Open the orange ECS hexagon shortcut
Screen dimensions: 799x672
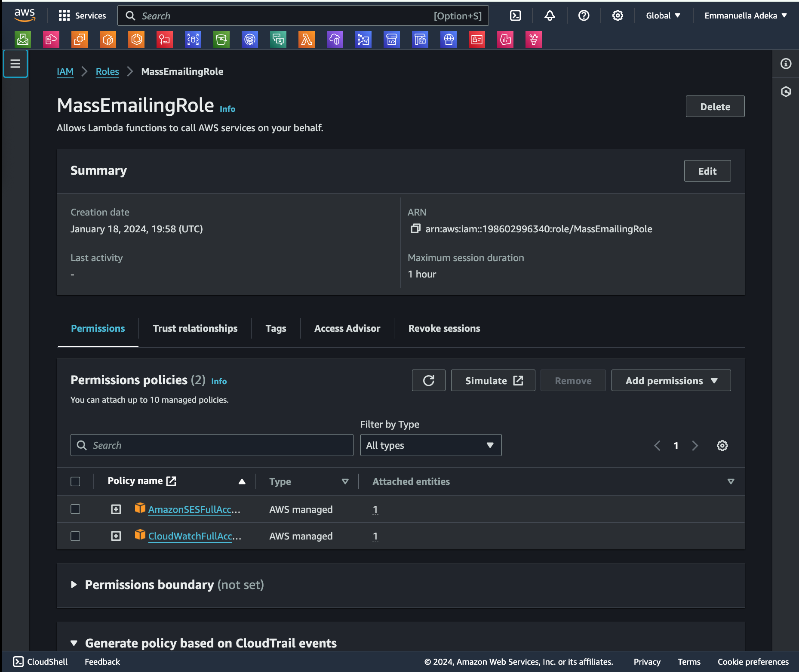pos(136,40)
